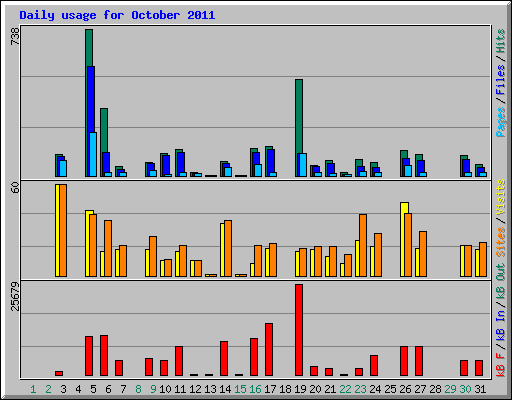The image size is (512, 400).
Task: Select day label 19 on the x-axis
Action: [300, 389]
